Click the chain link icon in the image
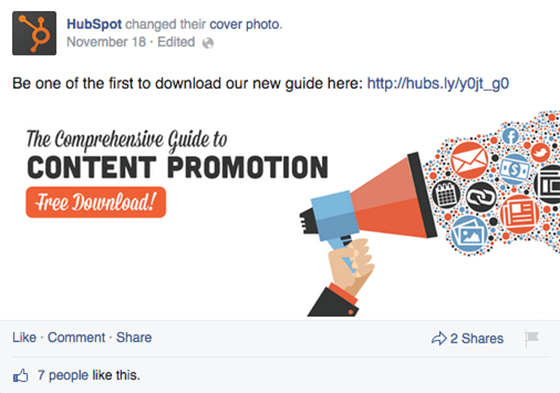The width and height of the screenshot is (560, 393). coord(481,196)
